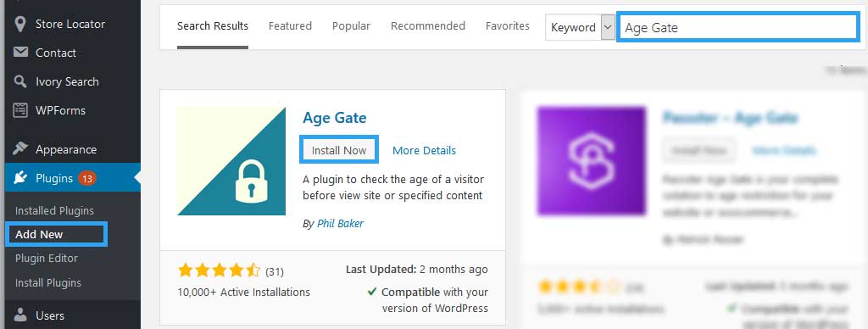Click the plugin search field with Age Gate
Screen dimensions: 868x329
(738, 27)
